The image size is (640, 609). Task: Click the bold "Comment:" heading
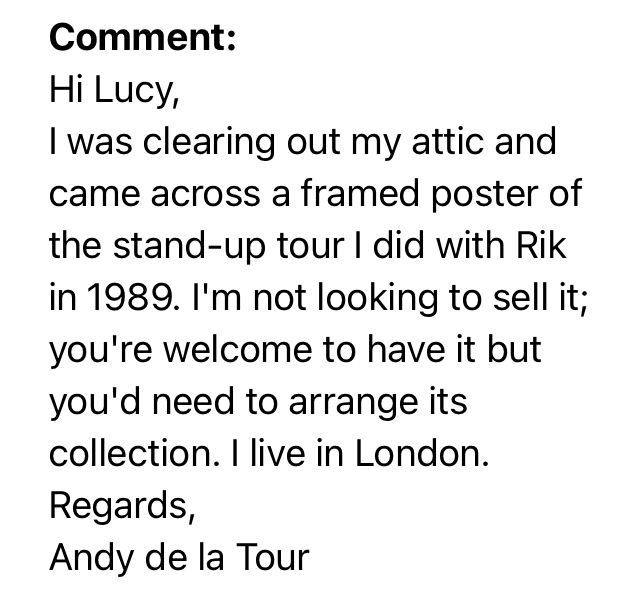pyautogui.click(x=142, y=38)
